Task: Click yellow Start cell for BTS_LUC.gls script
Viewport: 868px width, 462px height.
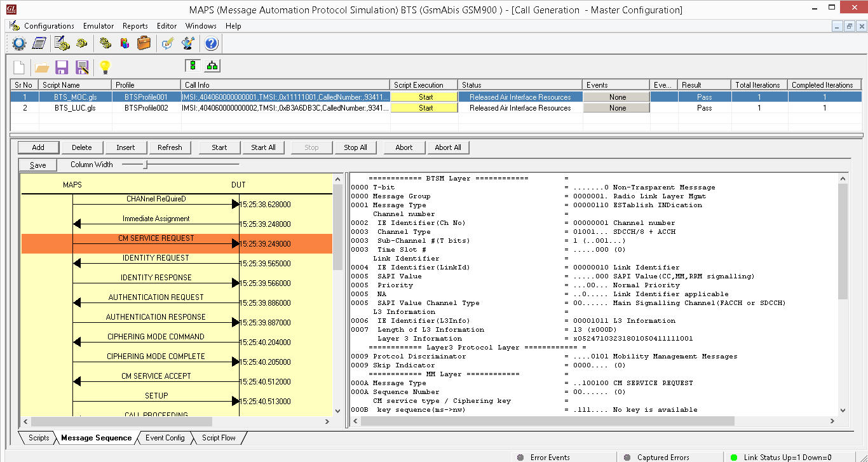Action: tap(425, 108)
